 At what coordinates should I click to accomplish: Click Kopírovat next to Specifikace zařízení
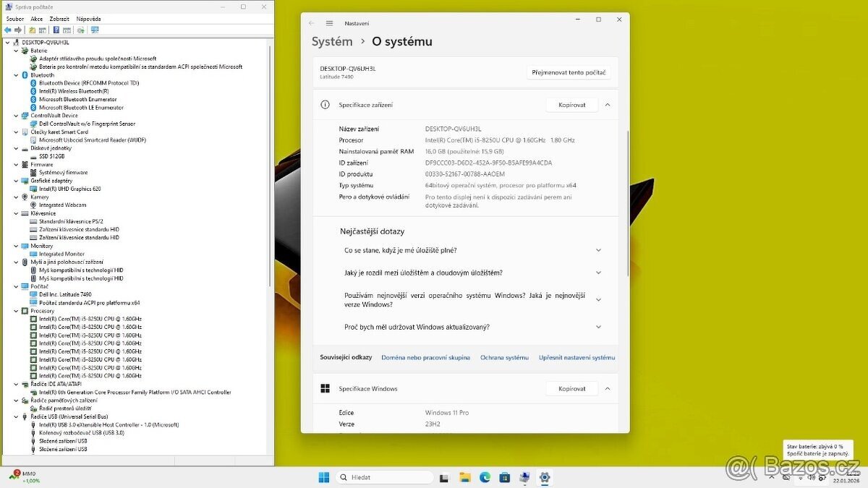(x=571, y=104)
